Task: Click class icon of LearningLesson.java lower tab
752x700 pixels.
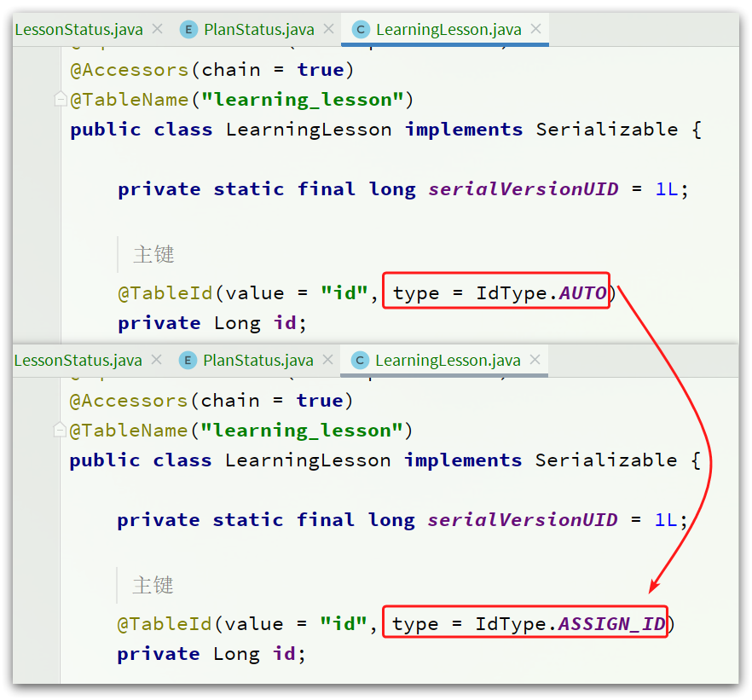Action: click(360, 361)
